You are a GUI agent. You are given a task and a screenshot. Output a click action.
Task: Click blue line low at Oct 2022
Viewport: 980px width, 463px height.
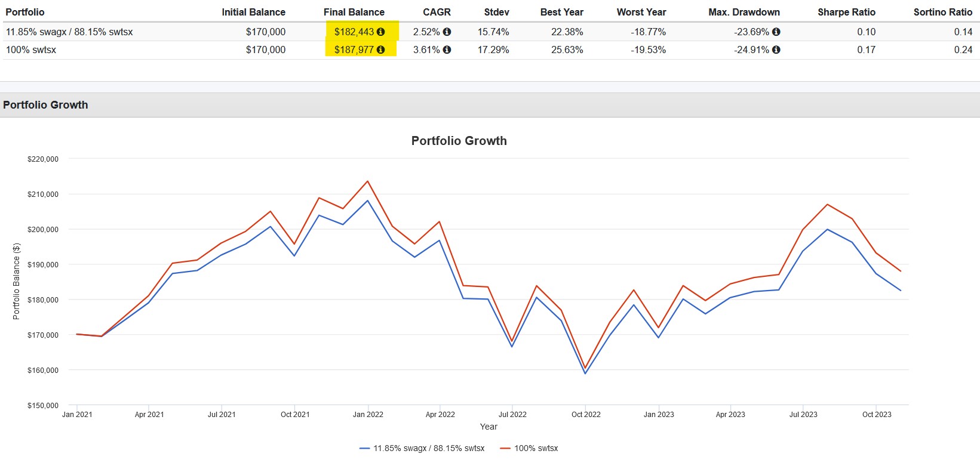tap(585, 374)
